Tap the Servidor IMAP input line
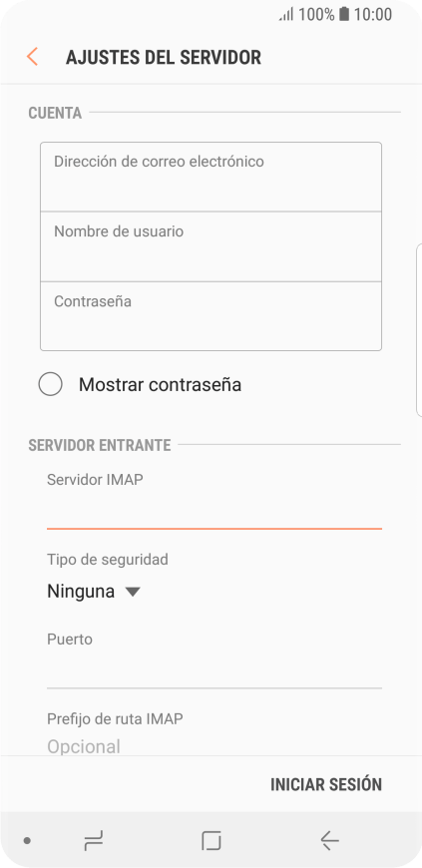Image resolution: width=422 pixels, height=868 pixels. coord(214,511)
